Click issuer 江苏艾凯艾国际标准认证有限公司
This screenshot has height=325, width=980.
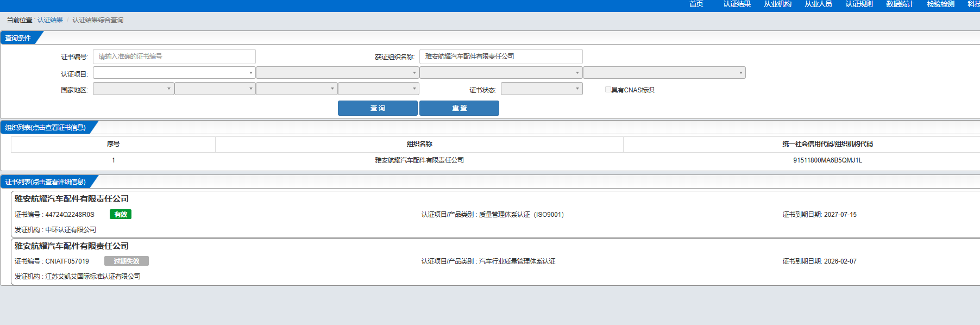[x=93, y=277]
